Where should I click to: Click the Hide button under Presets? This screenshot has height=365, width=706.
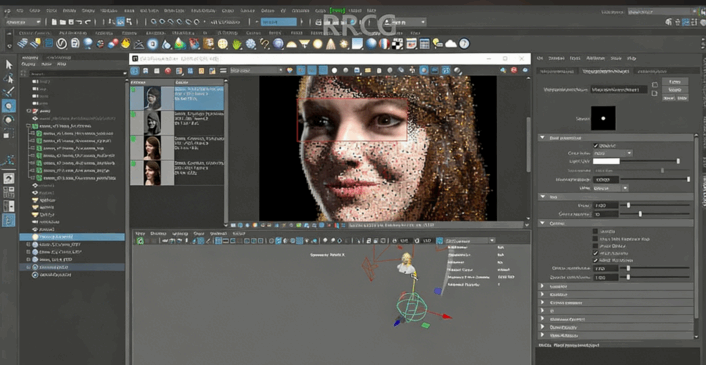pos(682,98)
